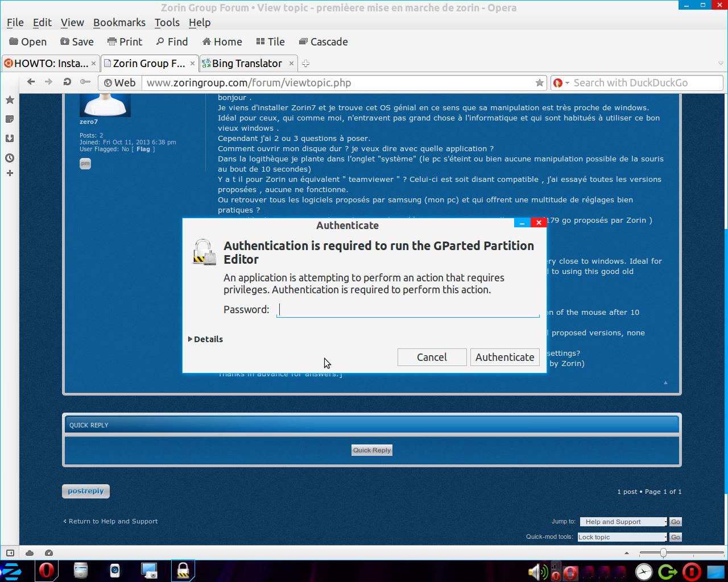This screenshot has width=728, height=582.
Task: Click the reload page icon
Action: 67,82
